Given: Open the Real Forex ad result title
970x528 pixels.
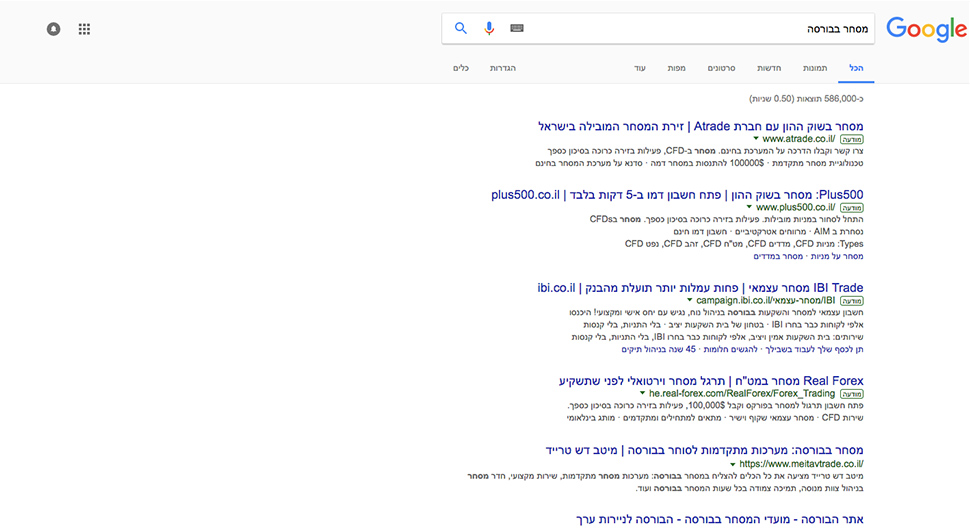Looking at the screenshot, I should tap(711, 381).
